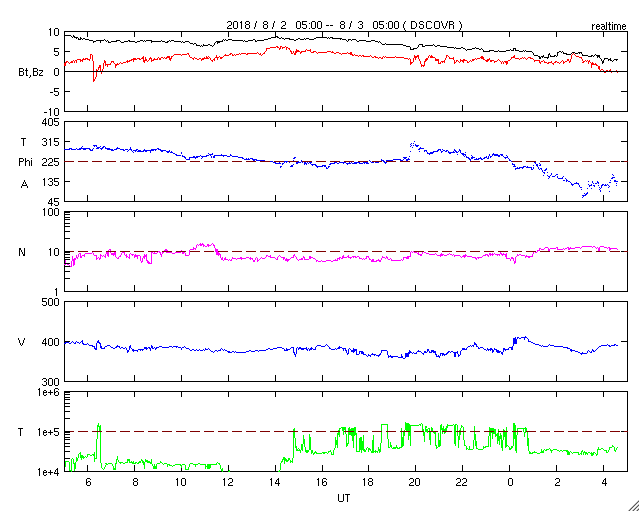Click the "20" hour label on time axis

click(416, 482)
